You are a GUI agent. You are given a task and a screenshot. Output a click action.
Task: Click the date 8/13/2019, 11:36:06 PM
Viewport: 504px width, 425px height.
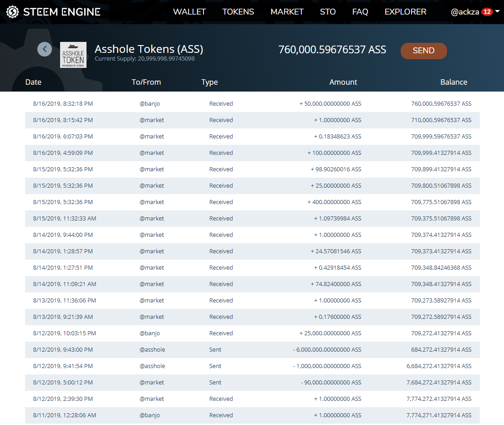[64, 300]
